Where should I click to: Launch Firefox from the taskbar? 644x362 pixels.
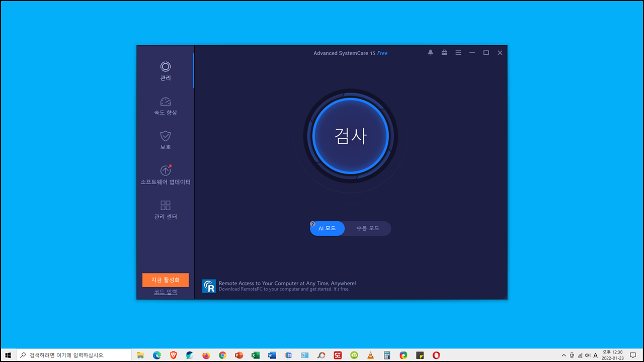(206, 355)
